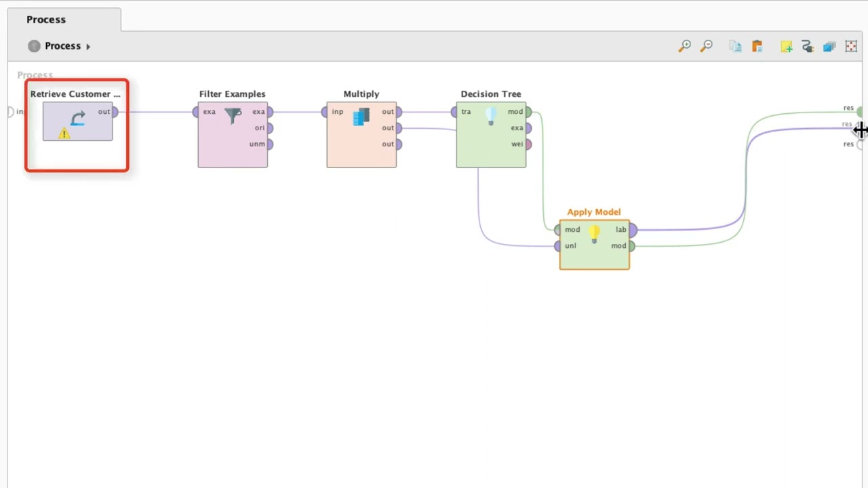Click the auto-fit canvas icon
The height and width of the screenshot is (488, 868).
pos(851,46)
